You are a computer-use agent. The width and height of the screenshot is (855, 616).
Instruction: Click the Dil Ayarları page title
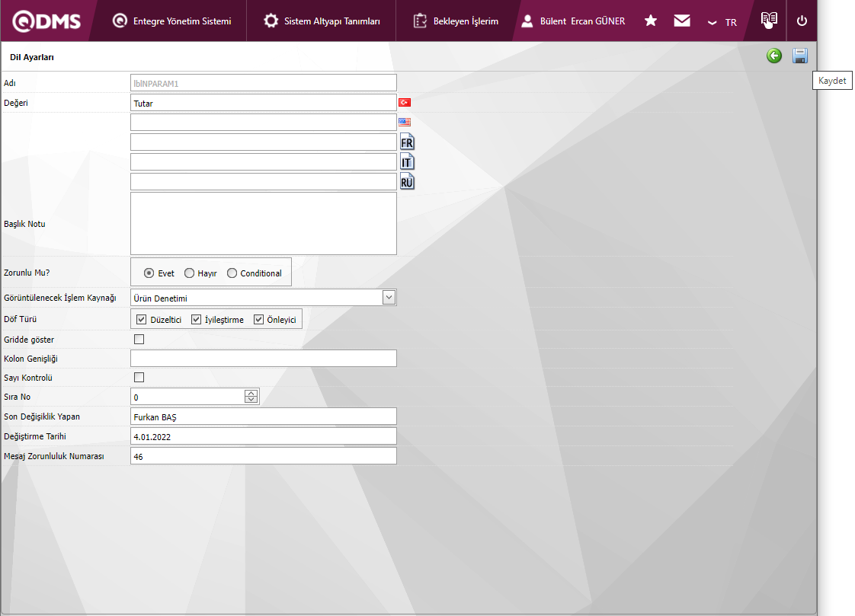[32, 57]
